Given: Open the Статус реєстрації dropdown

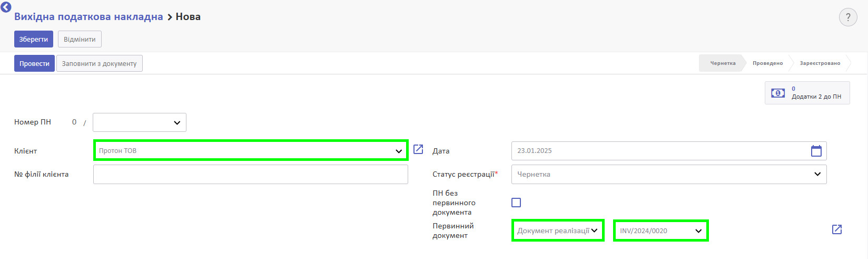Looking at the screenshot, I should pos(669,174).
